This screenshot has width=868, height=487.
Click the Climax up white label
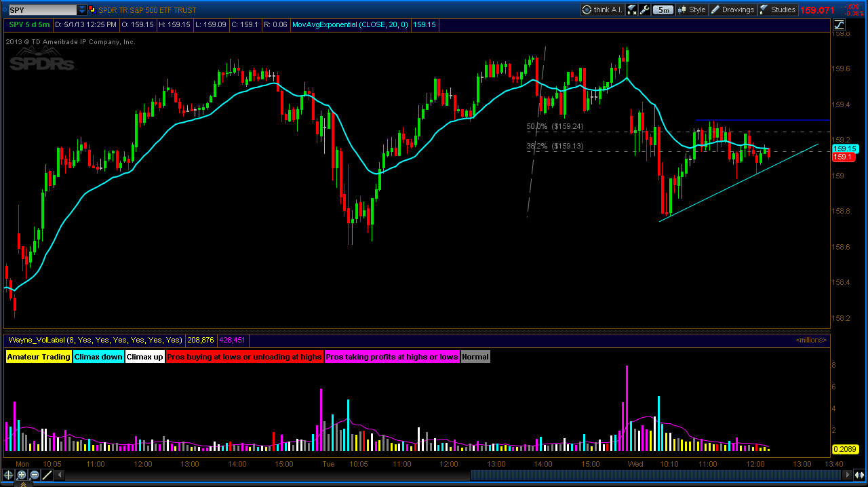point(145,356)
